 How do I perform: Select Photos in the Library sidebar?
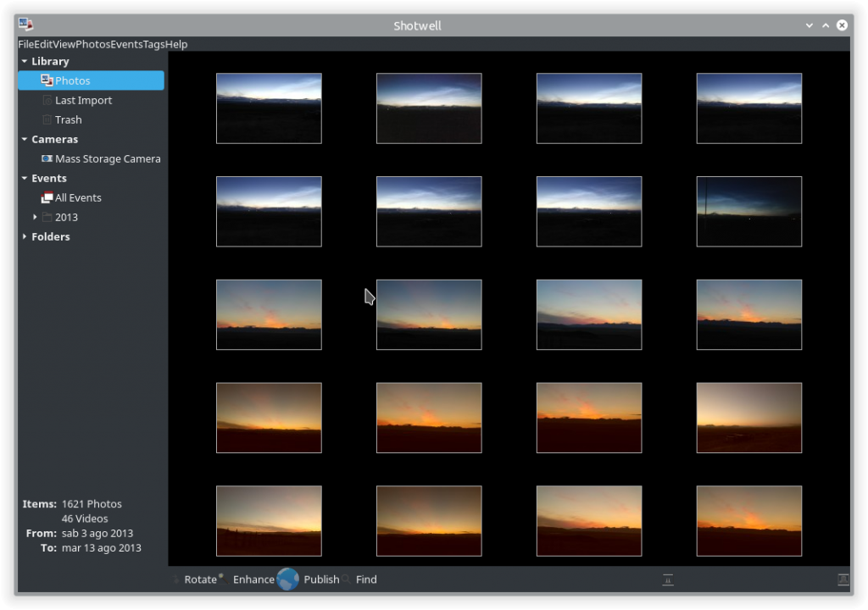[x=72, y=80]
